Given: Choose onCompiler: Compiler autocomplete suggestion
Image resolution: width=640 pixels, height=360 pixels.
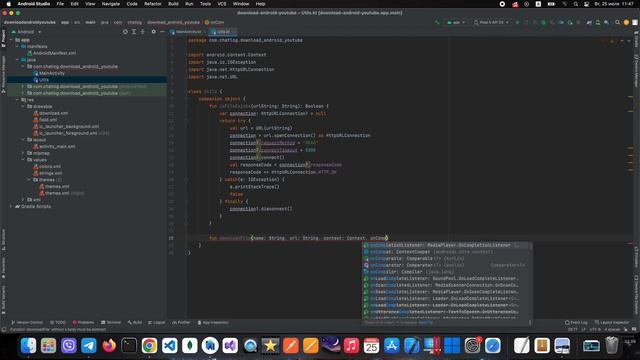Looking at the screenshot, I should pos(447,272).
